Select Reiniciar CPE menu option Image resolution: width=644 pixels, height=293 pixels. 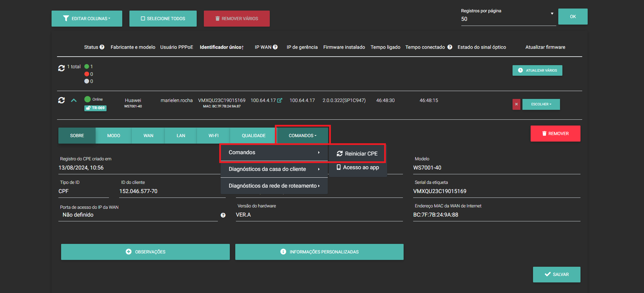357,153
